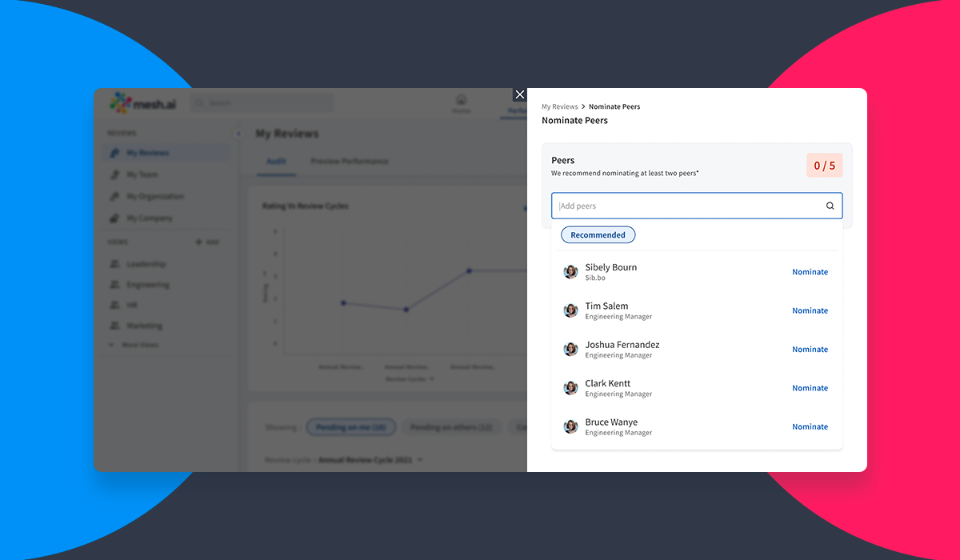Image resolution: width=960 pixels, height=560 pixels.
Task: Click the background search box
Action: (262, 102)
